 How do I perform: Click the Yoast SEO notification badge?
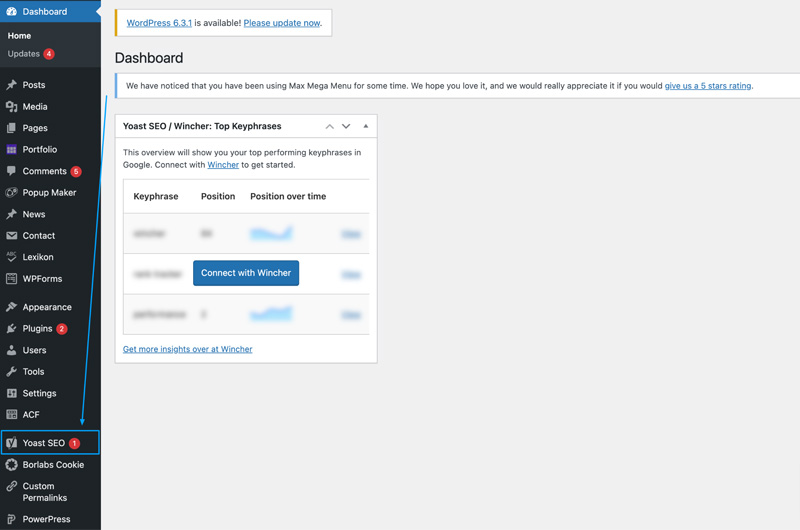coord(74,443)
